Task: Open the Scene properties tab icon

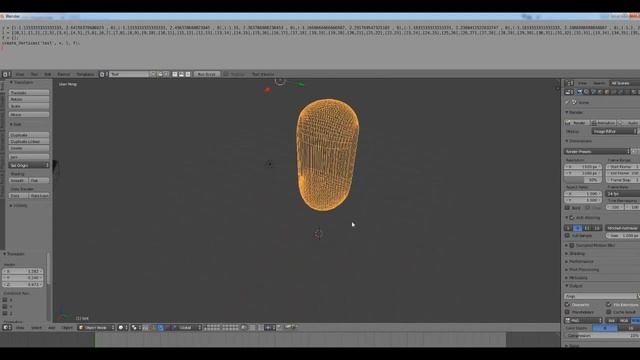Action: click(x=593, y=92)
